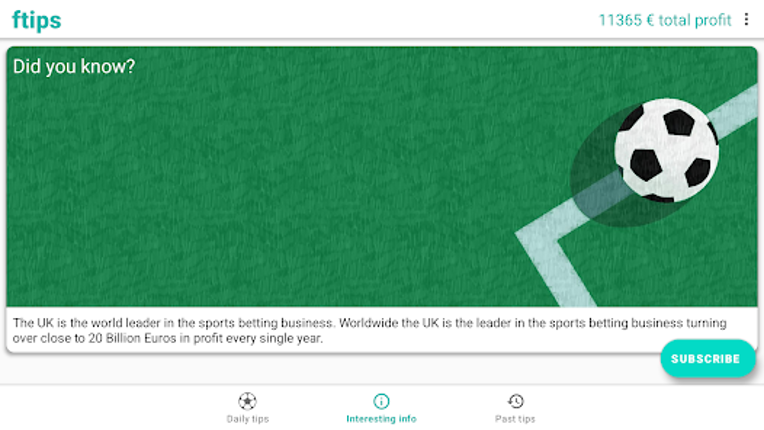Go to the Past tips tab label
Image resolution: width=764 pixels, height=430 pixels.
click(x=515, y=419)
